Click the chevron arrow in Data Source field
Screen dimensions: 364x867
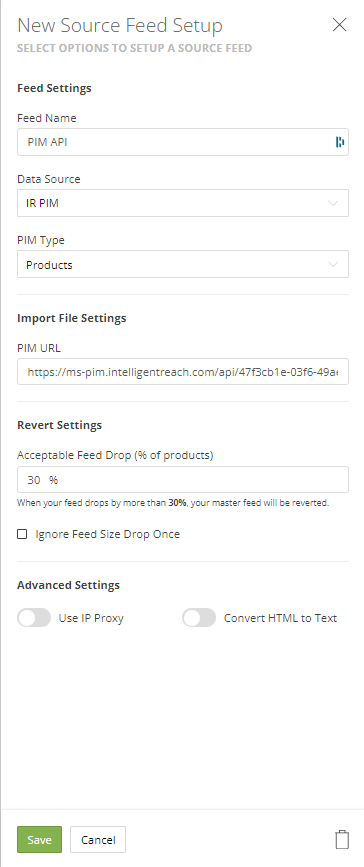pyautogui.click(x=333, y=203)
